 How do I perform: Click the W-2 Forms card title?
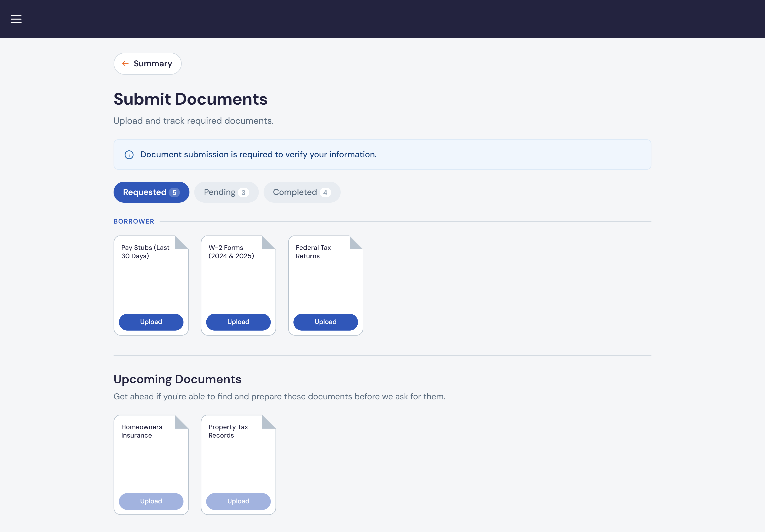point(231,252)
